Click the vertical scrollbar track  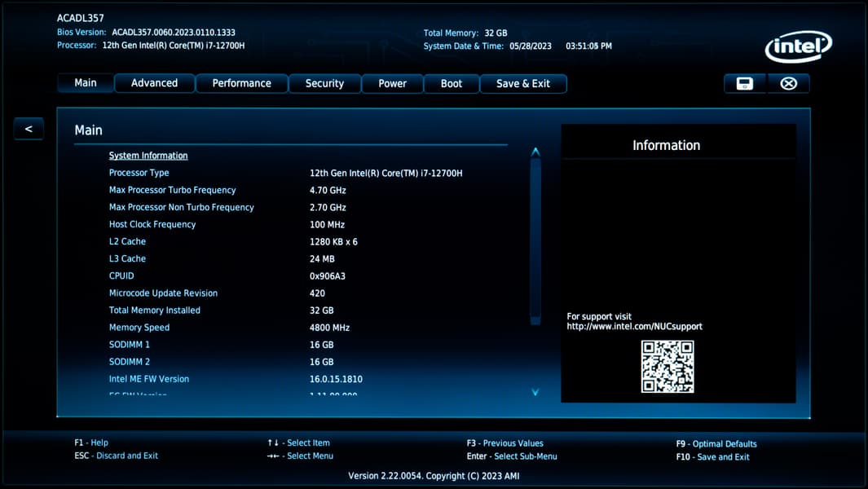click(x=535, y=242)
